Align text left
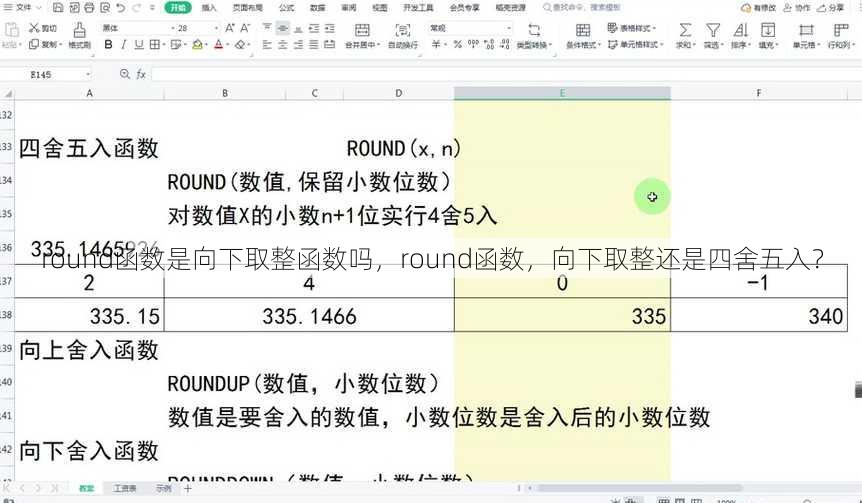This screenshot has width=862, height=503. (267, 45)
